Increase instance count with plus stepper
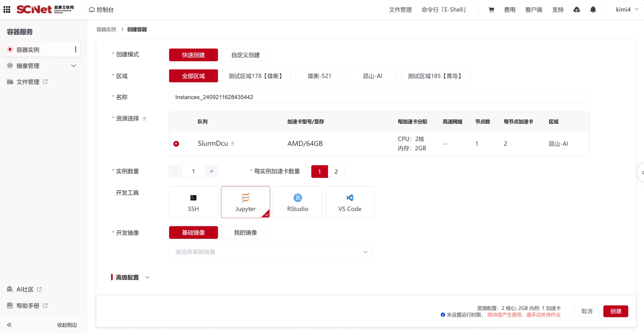644x333 pixels. point(211,171)
